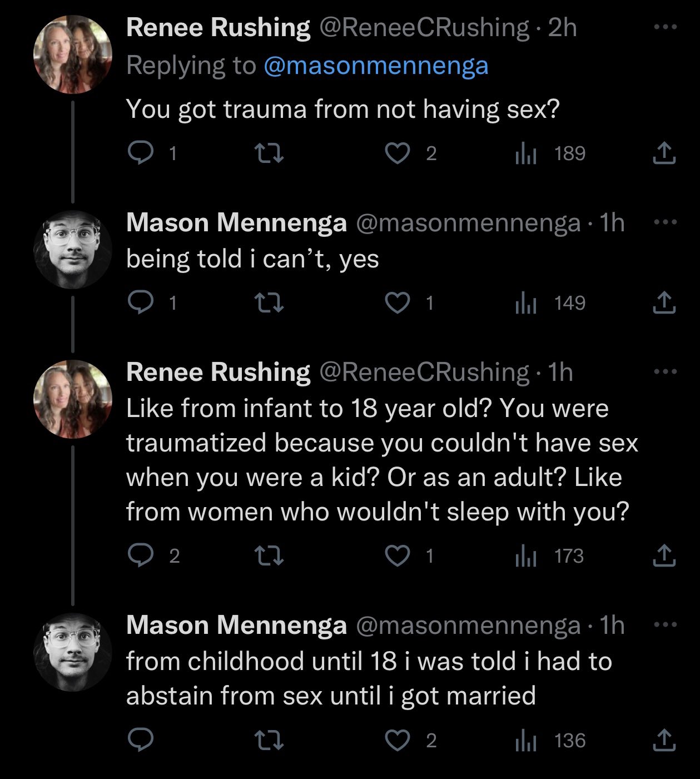This screenshot has width=700, height=779.
Task: Click Renee Rushing's avatar on first tweet
Action: coord(73,54)
